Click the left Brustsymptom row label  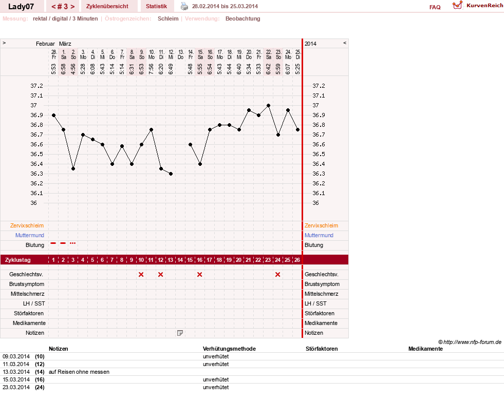click(x=27, y=284)
